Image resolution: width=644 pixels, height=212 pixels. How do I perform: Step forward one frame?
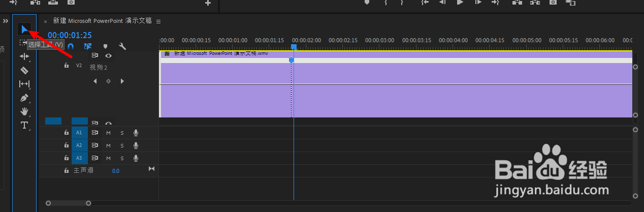[478, 3]
